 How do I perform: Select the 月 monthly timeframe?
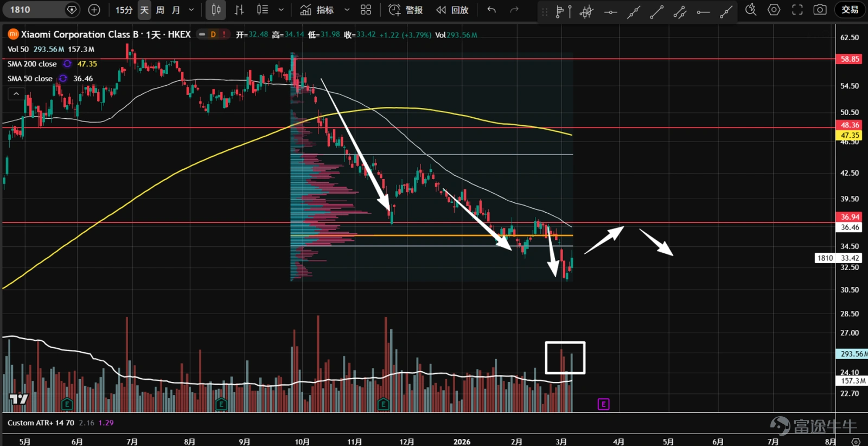[x=176, y=10]
